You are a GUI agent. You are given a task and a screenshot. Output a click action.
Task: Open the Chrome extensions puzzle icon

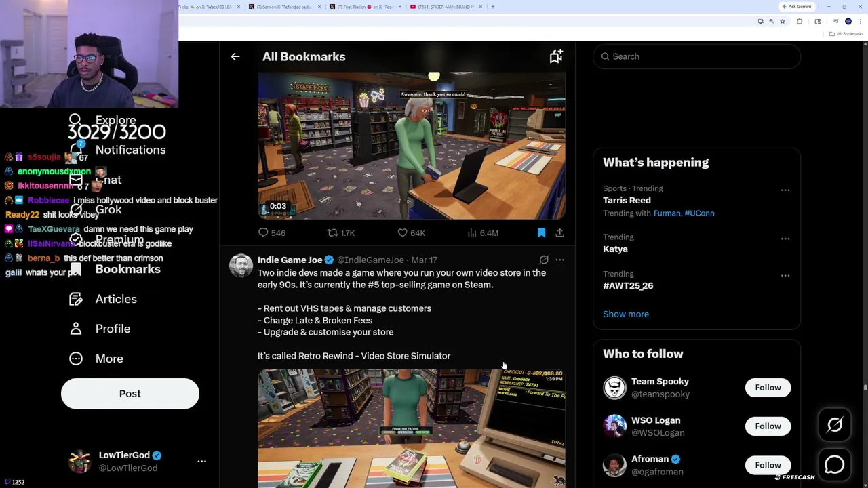pyautogui.click(x=800, y=22)
